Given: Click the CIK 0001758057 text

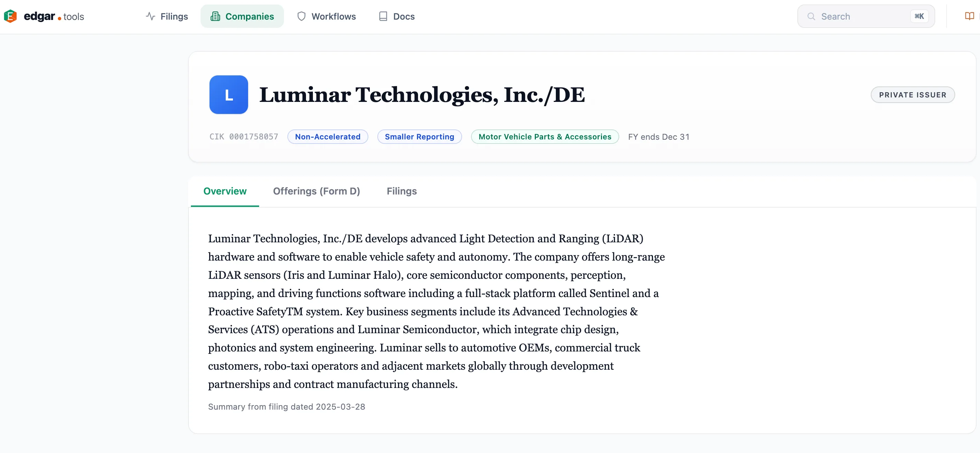Looking at the screenshot, I should point(244,137).
